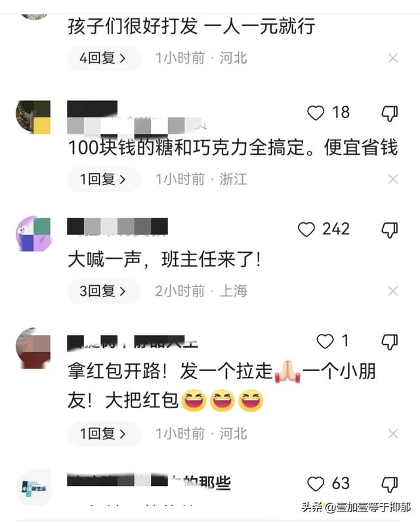Open the comment text '大喊一声，班主任来了!'
This screenshot has width=420, height=522.
tap(164, 259)
